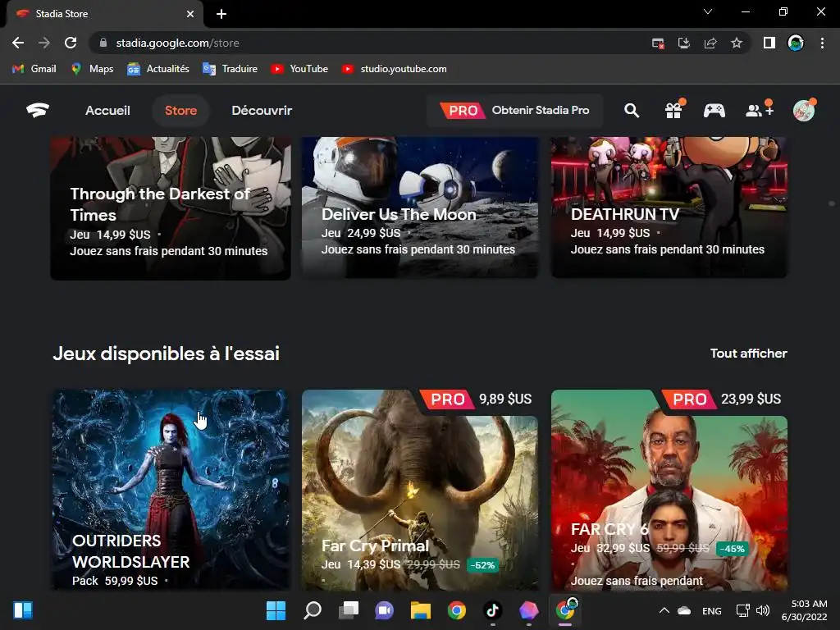Open studio.youtube.com bookmark

395,69
